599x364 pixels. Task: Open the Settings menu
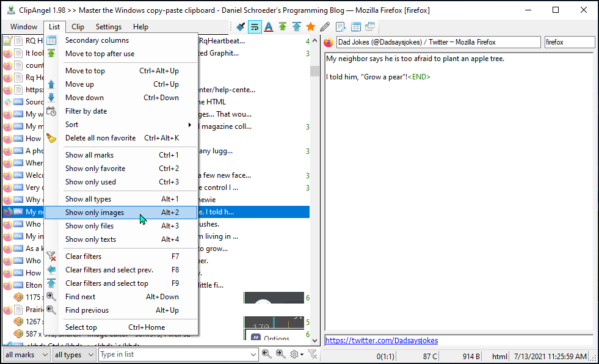(x=109, y=27)
